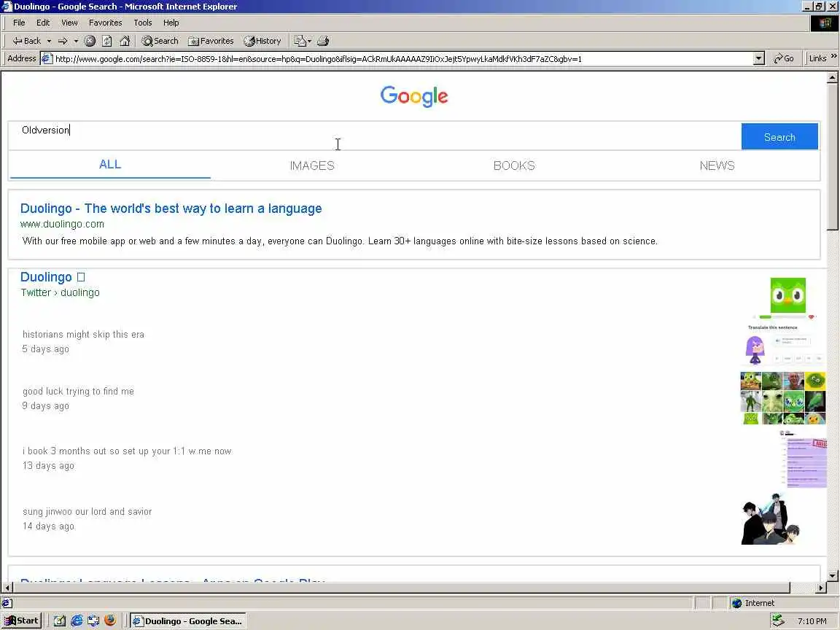Screen dimensions: 840x630
Task: Click tweet "good luck trying to find me"
Action: coord(78,391)
